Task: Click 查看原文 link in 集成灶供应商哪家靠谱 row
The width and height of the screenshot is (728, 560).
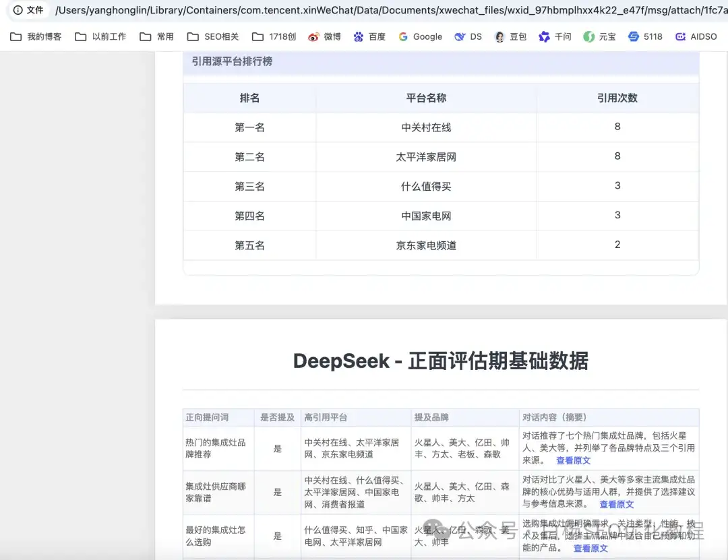Action: click(617, 504)
